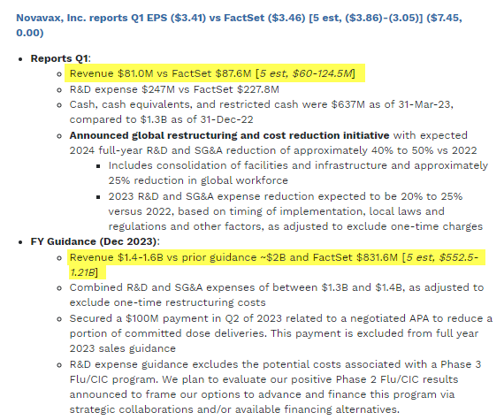Click the R&D expense $247M vs FactSet line
Screen dimensions: 504x420
tap(174, 89)
